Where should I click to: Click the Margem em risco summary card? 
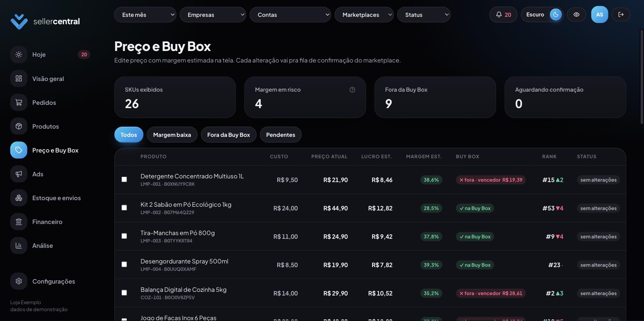pyautogui.click(x=305, y=97)
